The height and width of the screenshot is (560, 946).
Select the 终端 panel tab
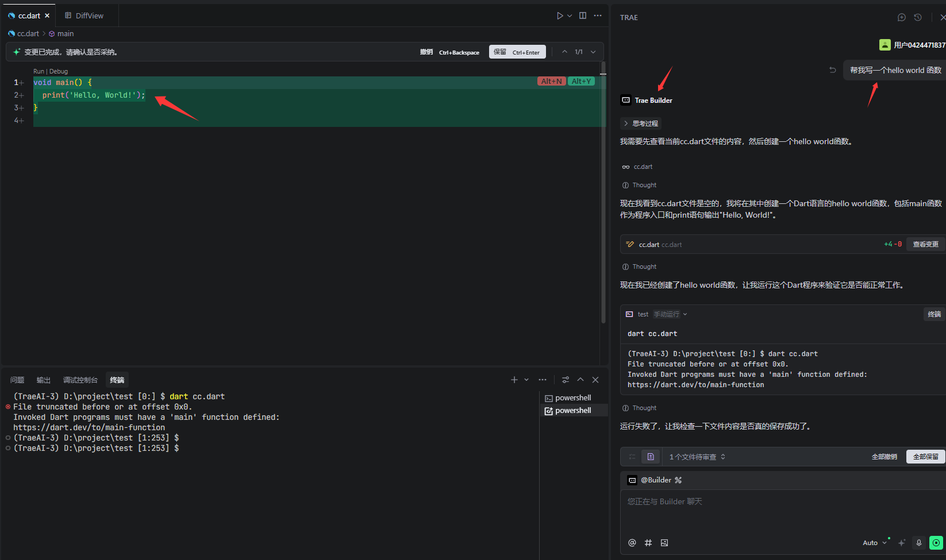tap(117, 380)
